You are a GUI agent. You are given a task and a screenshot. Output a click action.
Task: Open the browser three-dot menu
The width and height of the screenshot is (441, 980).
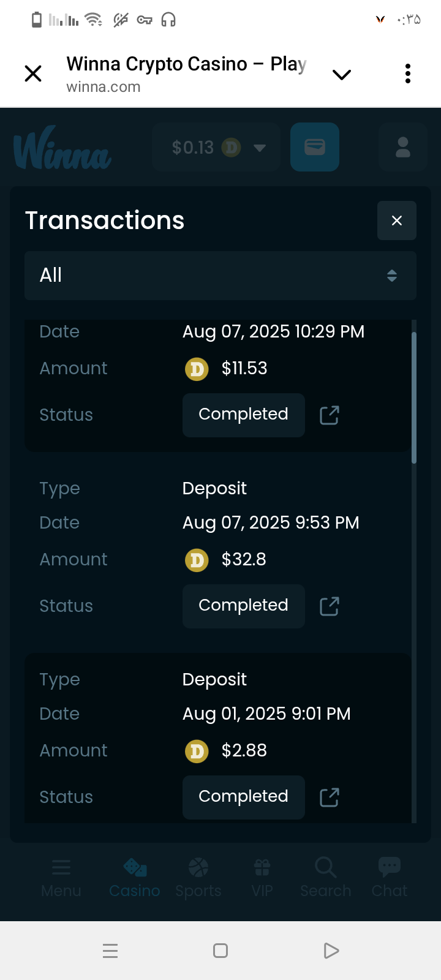click(x=408, y=73)
